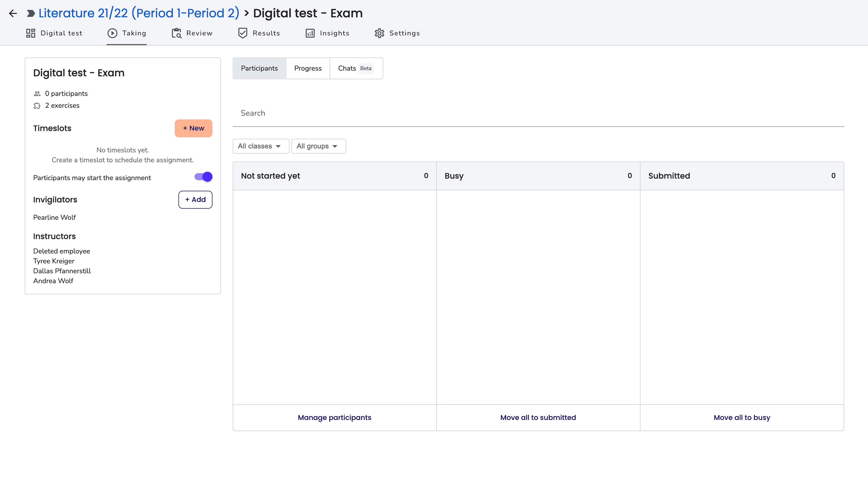Click the Submitted column header
This screenshot has width=868, height=498.
(x=742, y=176)
